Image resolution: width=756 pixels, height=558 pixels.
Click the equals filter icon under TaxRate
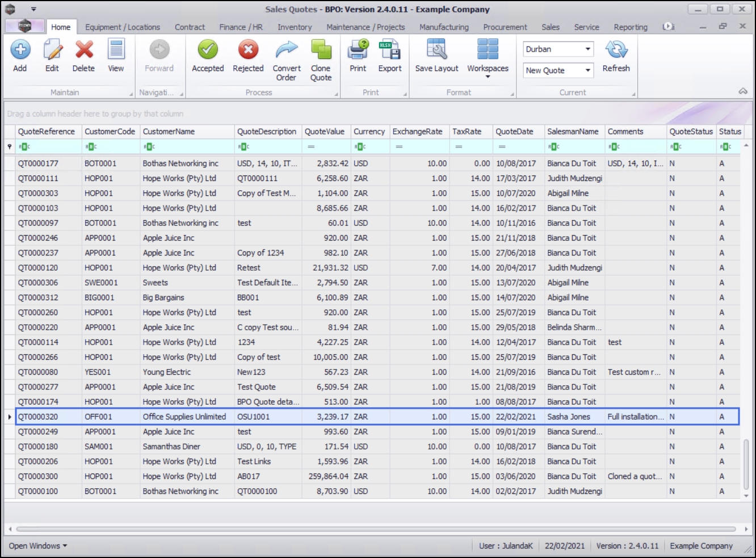coord(459,146)
